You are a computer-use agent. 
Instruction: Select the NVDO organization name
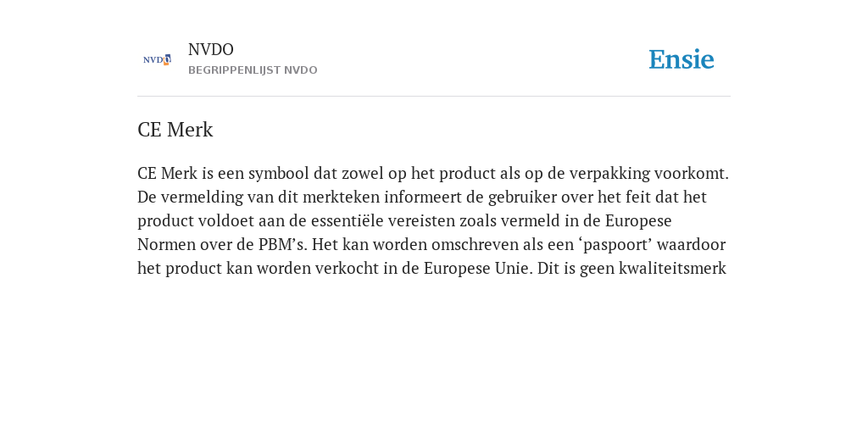pos(211,50)
